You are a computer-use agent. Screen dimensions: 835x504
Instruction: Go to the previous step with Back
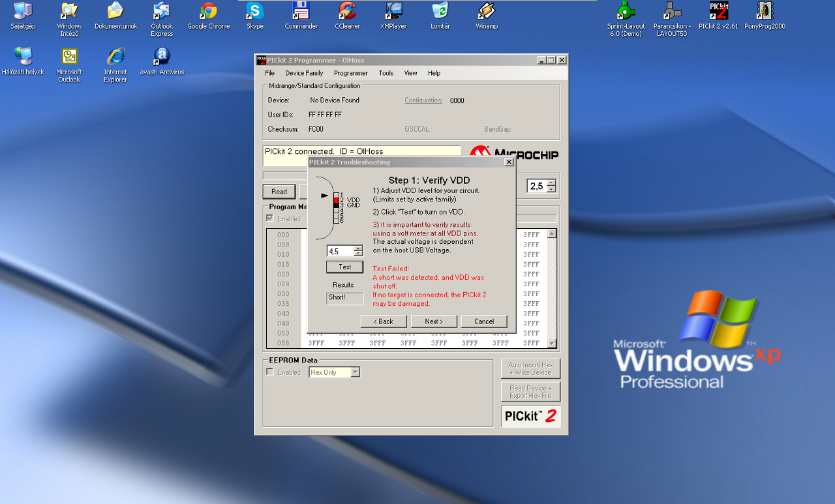coord(384,321)
